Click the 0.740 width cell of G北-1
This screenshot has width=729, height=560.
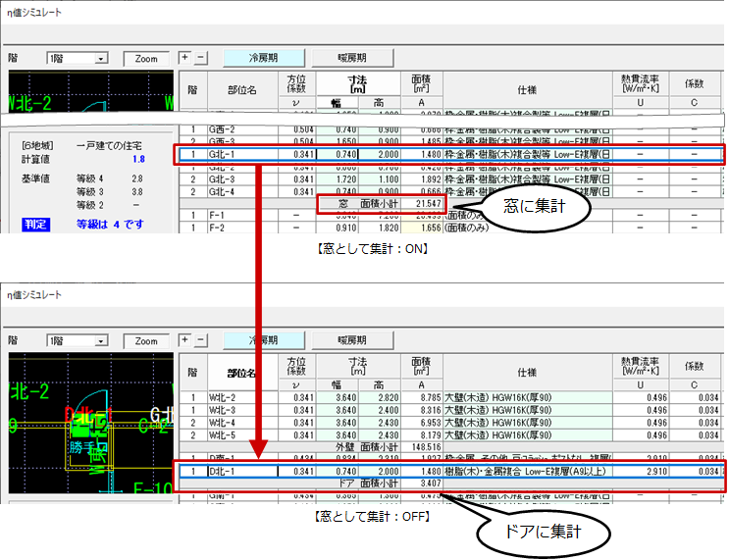[338, 154]
